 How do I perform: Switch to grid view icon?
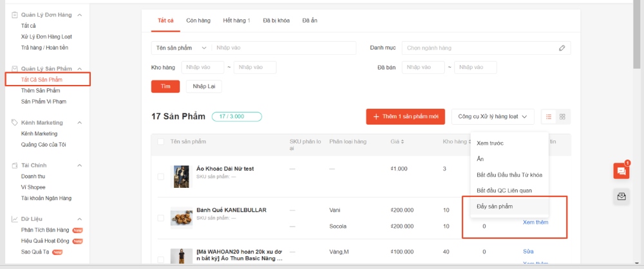coord(563,116)
